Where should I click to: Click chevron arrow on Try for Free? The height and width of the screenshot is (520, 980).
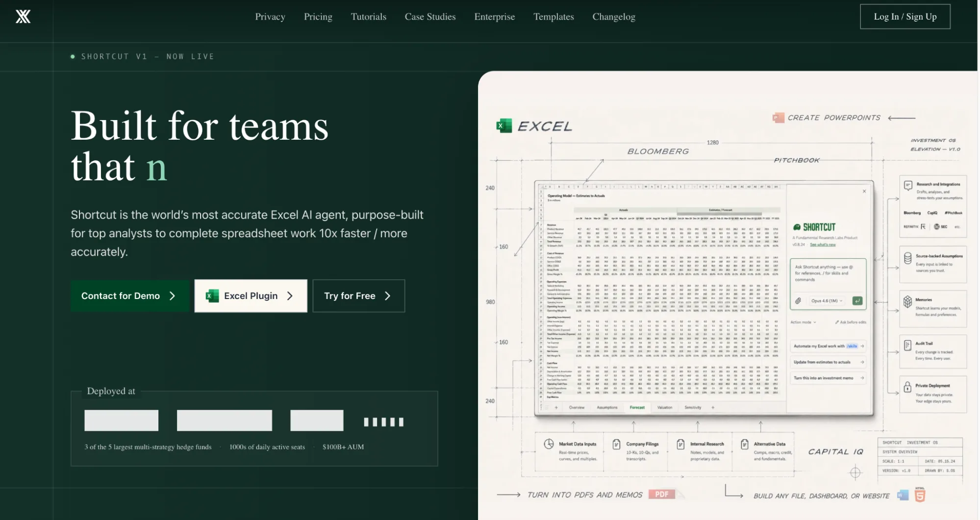387,296
